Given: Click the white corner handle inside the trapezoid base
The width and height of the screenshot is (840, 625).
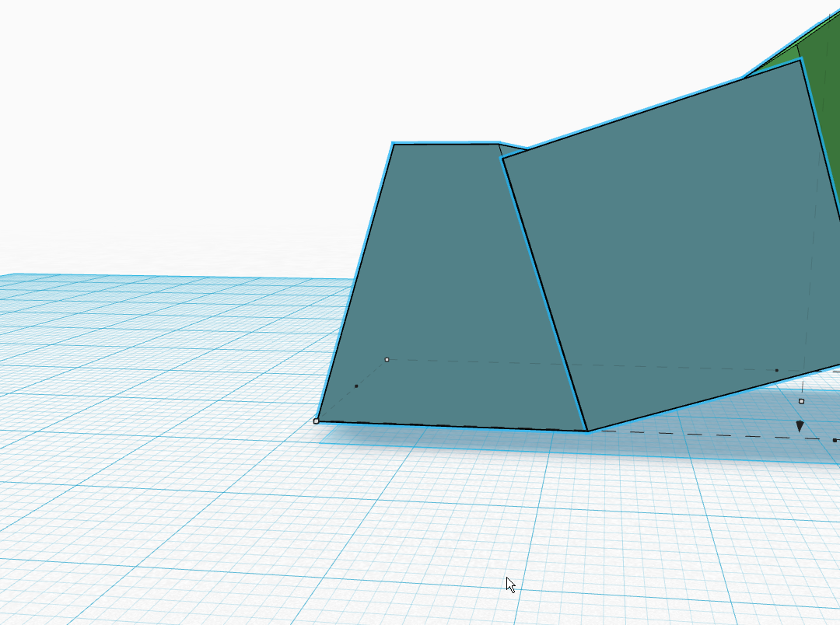Looking at the screenshot, I should click(x=387, y=359).
